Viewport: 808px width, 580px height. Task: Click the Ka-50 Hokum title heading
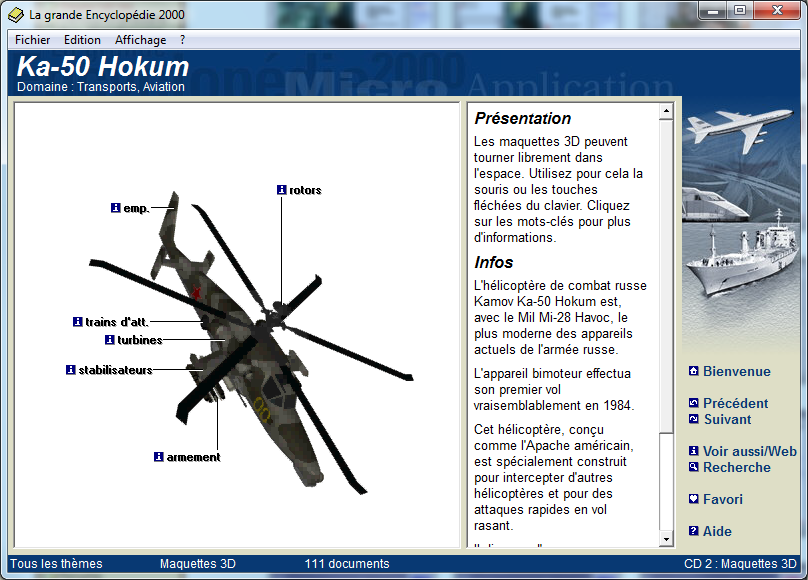(103, 66)
